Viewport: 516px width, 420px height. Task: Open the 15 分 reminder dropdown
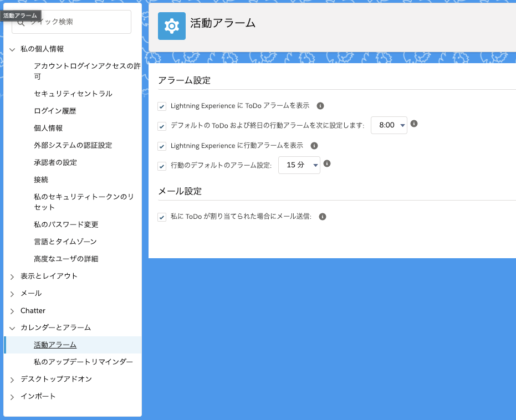[299, 165]
